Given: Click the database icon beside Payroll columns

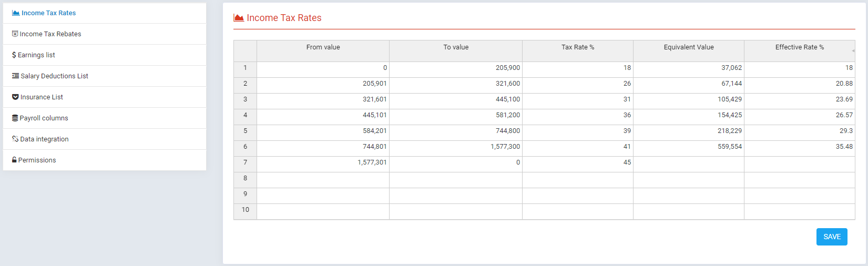Looking at the screenshot, I should coord(15,118).
